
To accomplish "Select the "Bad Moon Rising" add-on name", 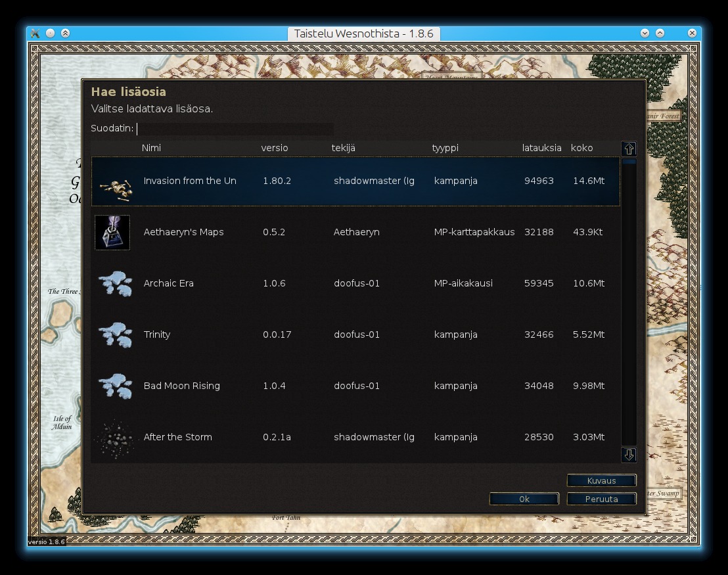I will coord(181,386).
